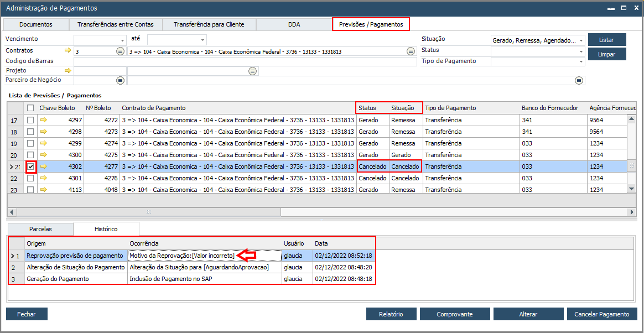This screenshot has height=333, width=644.
Task: Click the horizontal scrollbar thumb of payments list
Action: pyautogui.click(x=149, y=212)
